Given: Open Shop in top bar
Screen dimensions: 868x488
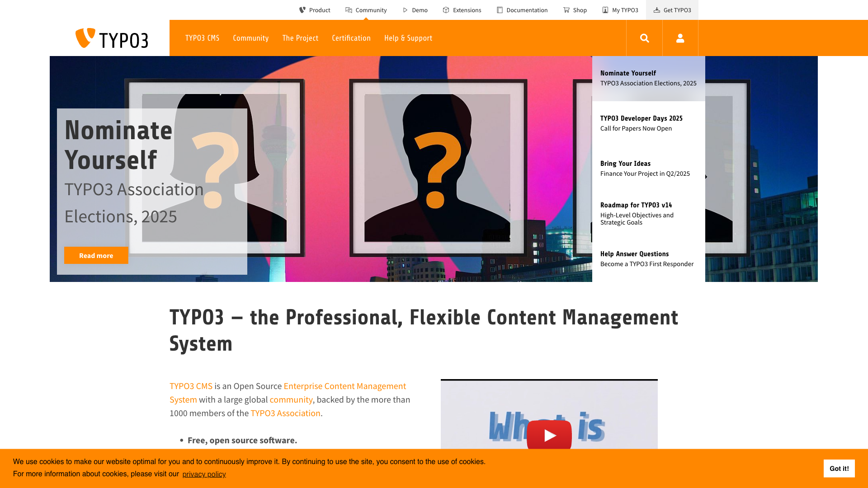Looking at the screenshot, I should click(575, 10).
